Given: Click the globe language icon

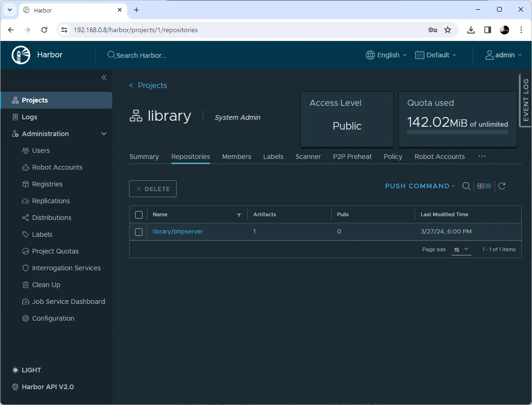Looking at the screenshot, I should pos(370,55).
